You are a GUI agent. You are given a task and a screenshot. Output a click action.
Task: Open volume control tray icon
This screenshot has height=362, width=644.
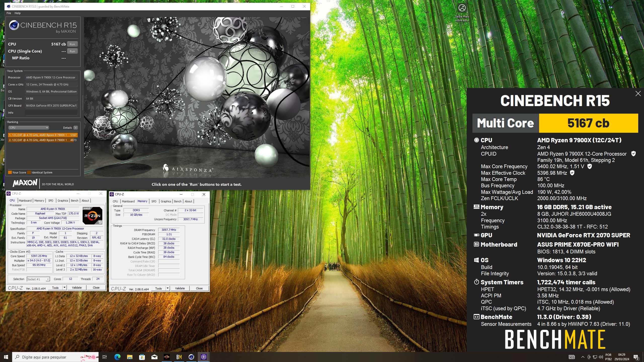[601, 357]
